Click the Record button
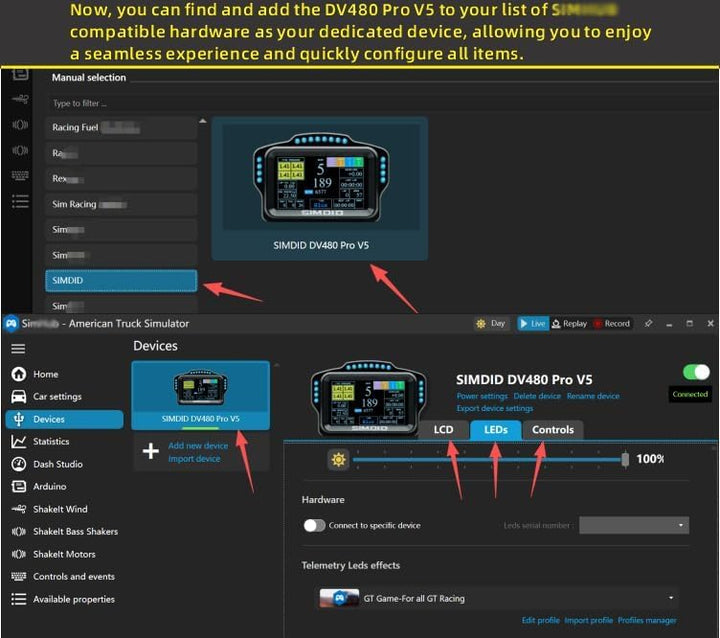720x638 pixels. pos(612,323)
